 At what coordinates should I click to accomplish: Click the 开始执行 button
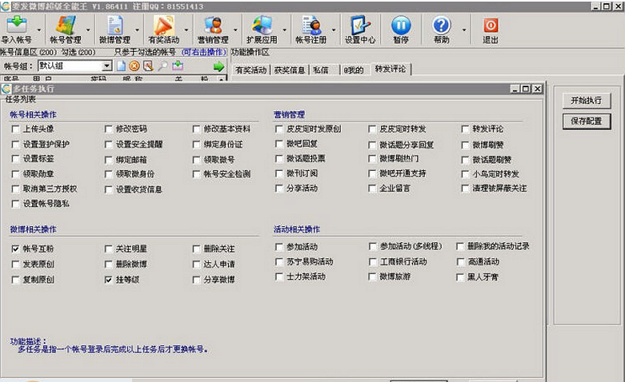click(586, 100)
